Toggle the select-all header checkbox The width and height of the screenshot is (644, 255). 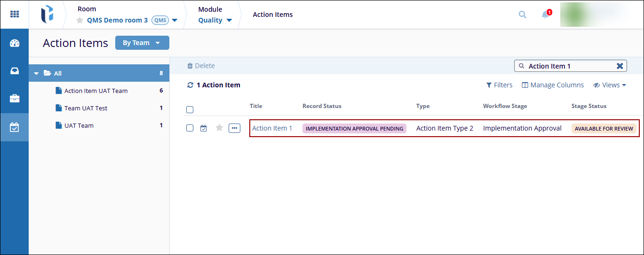[x=190, y=110]
